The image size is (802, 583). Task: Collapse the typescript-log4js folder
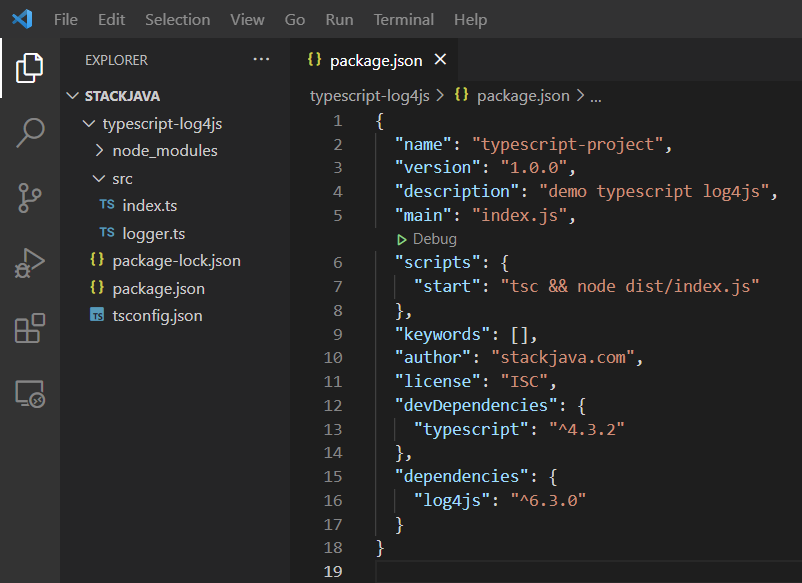(89, 123)
